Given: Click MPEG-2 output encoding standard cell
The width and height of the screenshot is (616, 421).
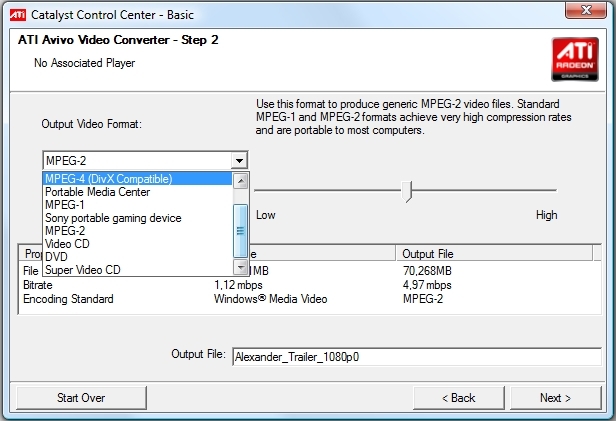Looking at the screenshot, I should (x=423, y=299).
